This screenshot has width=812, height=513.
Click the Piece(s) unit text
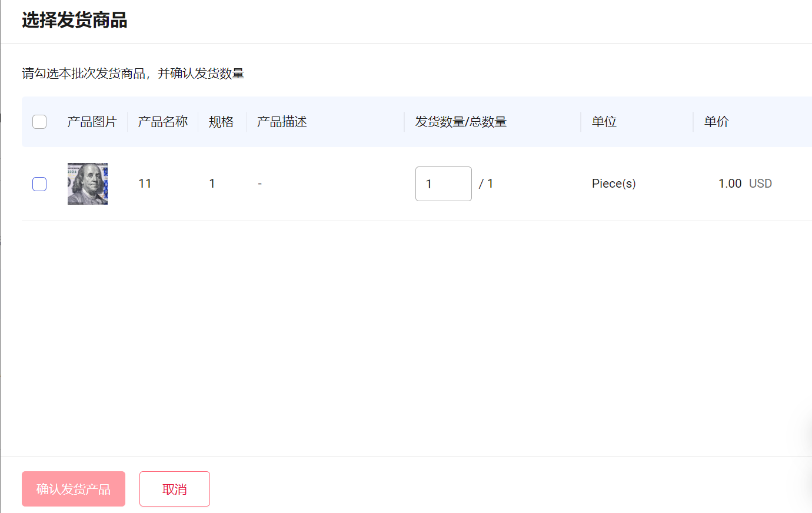pyautogui.click(x=614, y=184)
